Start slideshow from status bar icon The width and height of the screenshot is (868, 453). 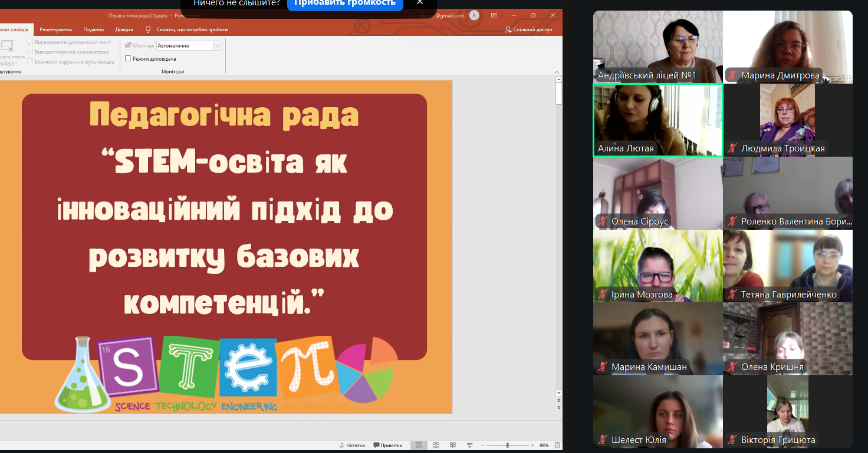(469, 445)
